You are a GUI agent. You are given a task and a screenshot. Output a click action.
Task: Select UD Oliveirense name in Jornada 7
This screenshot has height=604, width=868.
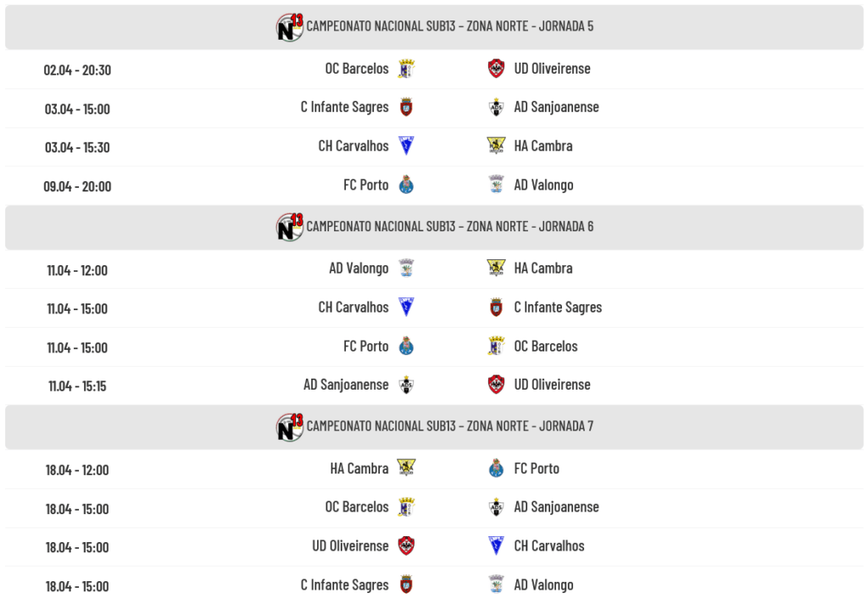pos(350,546)
